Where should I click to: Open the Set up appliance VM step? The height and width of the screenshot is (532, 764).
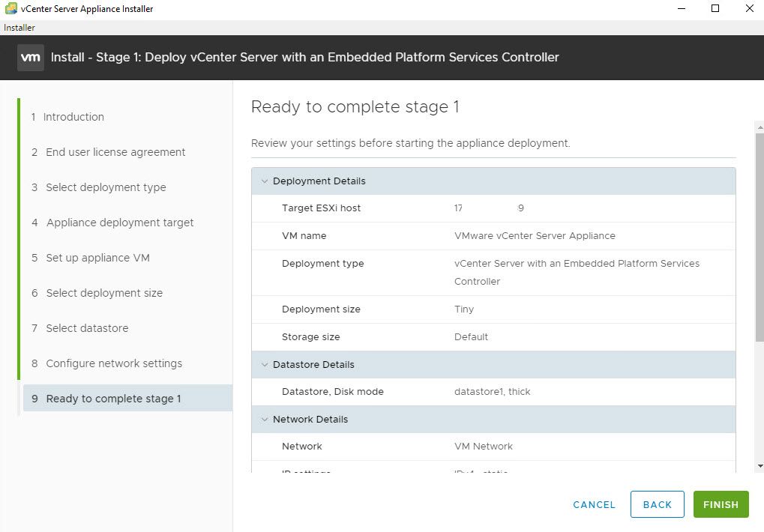pyautogui.click(x=97, y=258)
